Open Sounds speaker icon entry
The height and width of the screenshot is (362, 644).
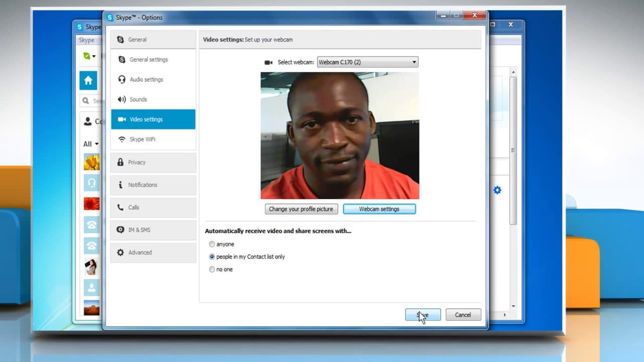point(121,100)
